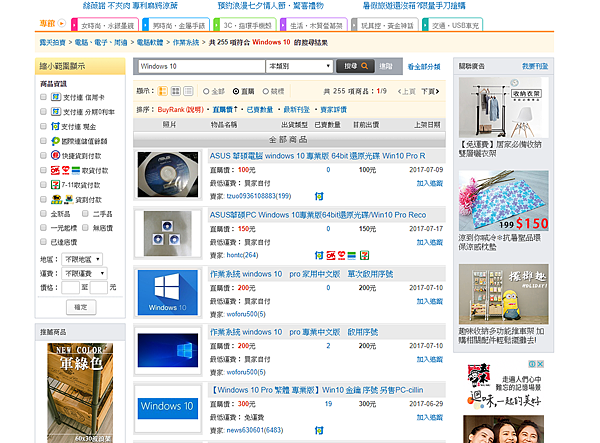
Task: Sort by 已賣數量
Action: point(260,110)
